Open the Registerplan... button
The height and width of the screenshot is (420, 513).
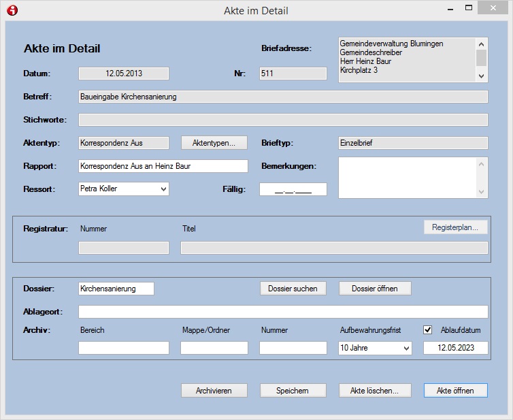[455, 227]
